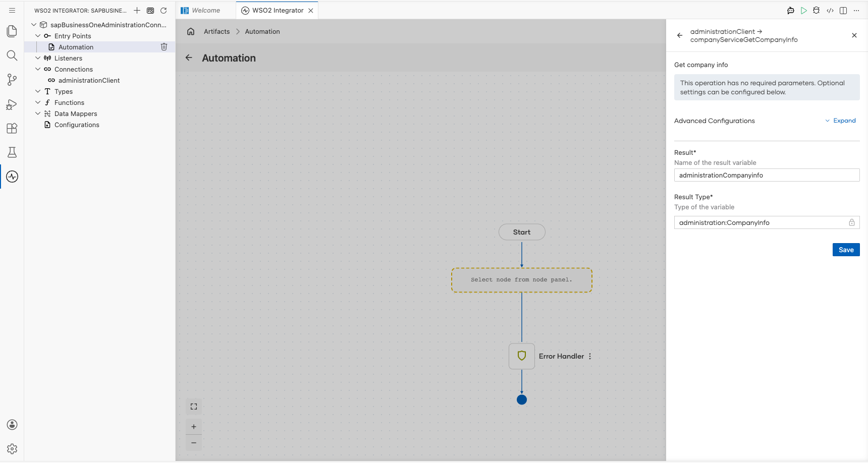The width and height of the screenshot is (868, 463).
Task: Select the end node circle
Action: point(522,399)
